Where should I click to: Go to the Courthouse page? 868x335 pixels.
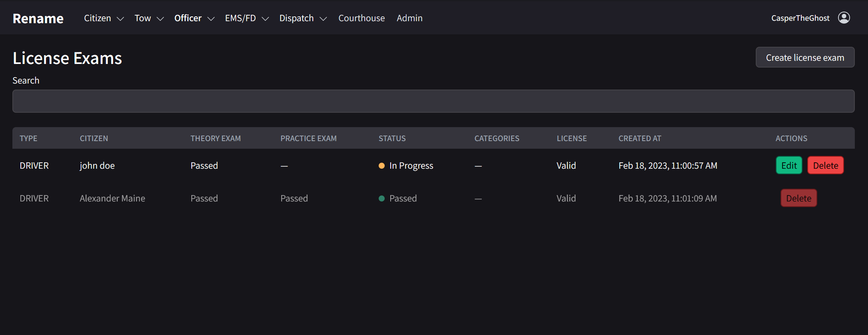pos(362,18)
